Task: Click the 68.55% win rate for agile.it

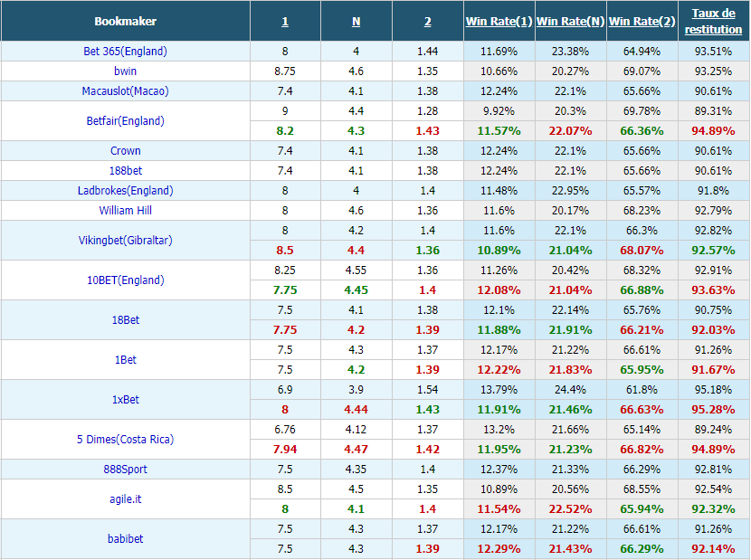Action: pyautogui.click(x=642, y=489)
